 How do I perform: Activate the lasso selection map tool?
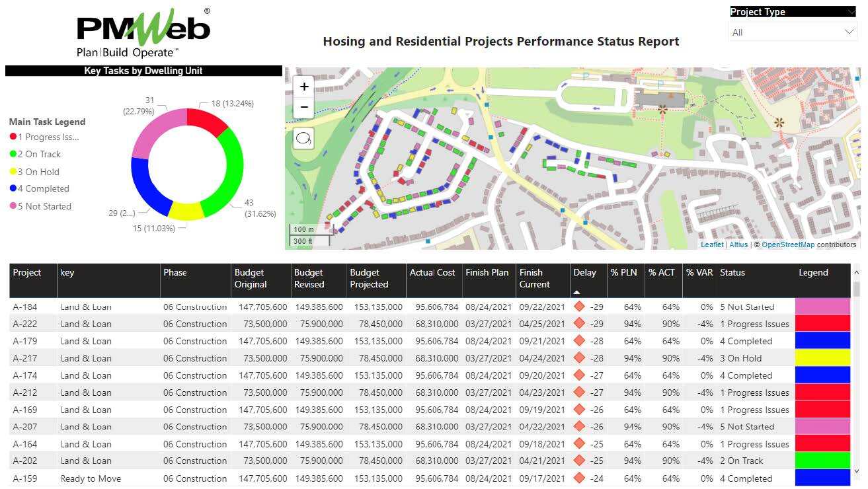[304, 139]
